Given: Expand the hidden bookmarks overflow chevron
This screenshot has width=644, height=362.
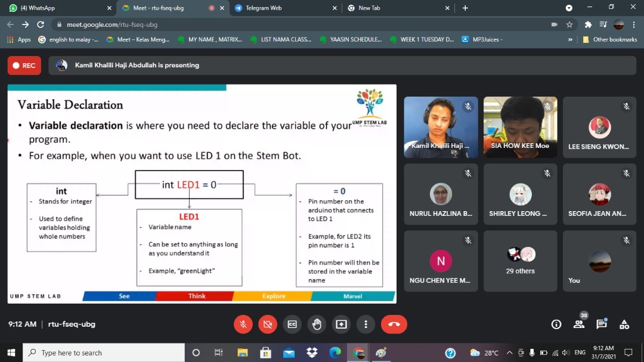Looking at the screenshot, I should click(x=570, y=39).
